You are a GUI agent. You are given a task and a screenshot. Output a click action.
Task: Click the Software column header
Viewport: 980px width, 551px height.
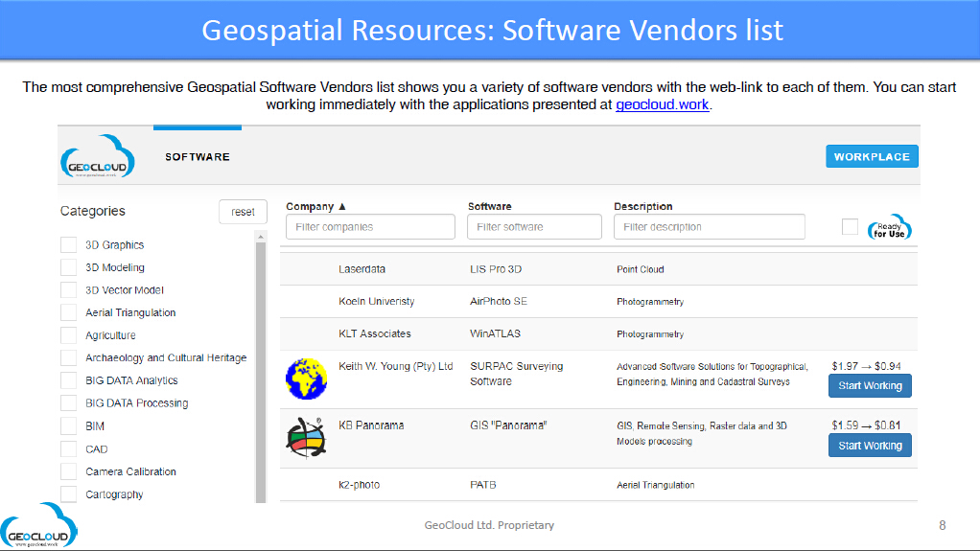[x=489, y=206]
